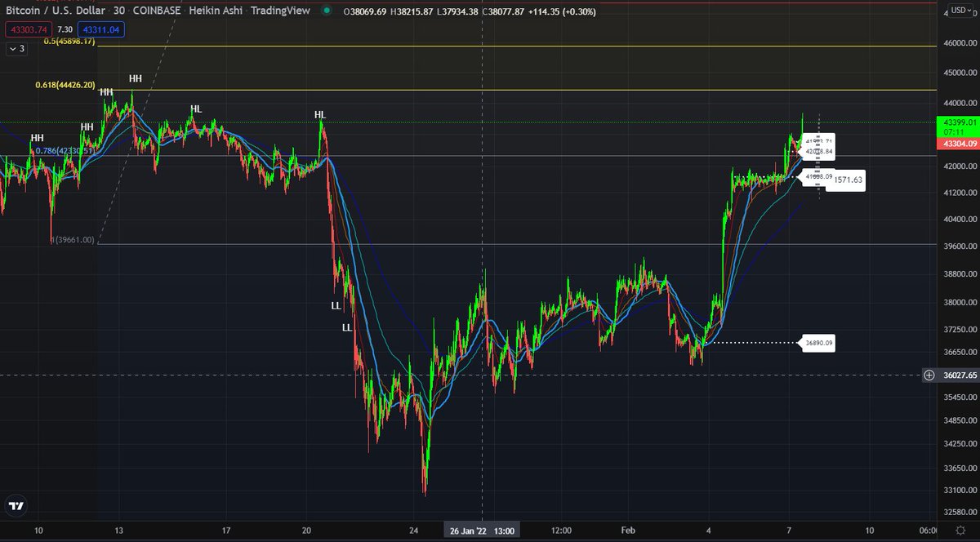The height and width of the screenshot is (542, 980).
Task: Click the Bitcoin / U.S. Dollar symbol title
Action: pos(54,11)
